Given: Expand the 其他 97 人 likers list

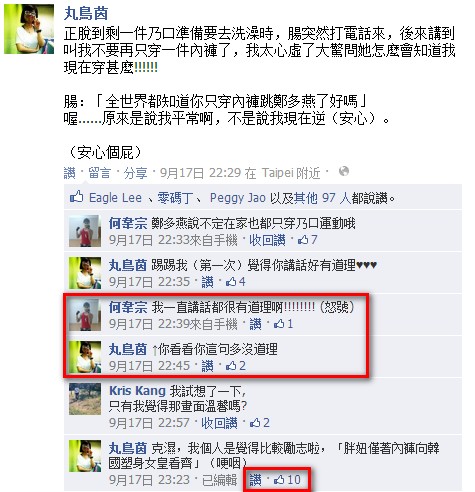Looking at the screenshot, I should pyautogui.click(x=322, y=198).
